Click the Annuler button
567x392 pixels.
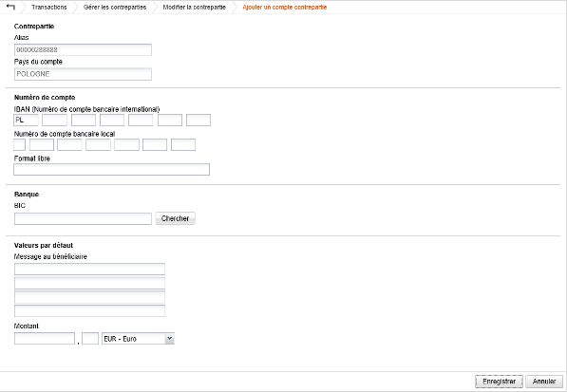tap(544, 382)
